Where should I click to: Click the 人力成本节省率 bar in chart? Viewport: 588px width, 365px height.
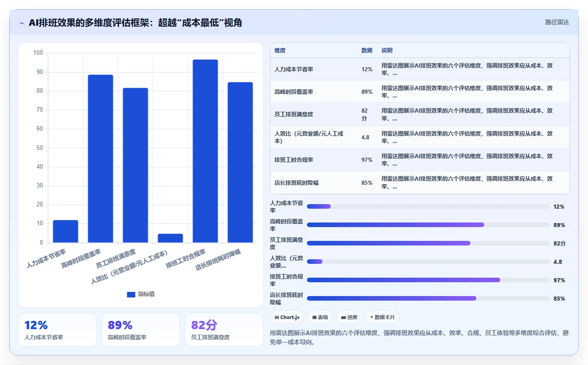[65, 231]
